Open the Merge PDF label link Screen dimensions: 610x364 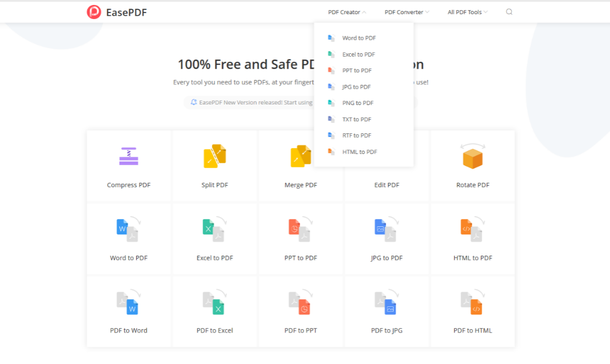301,185
